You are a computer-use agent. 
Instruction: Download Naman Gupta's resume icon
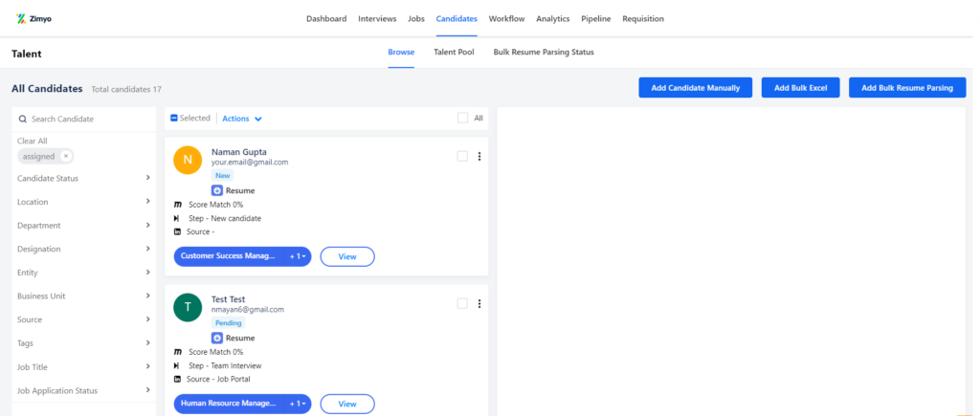pyautogui.click(x=217, y=190)
